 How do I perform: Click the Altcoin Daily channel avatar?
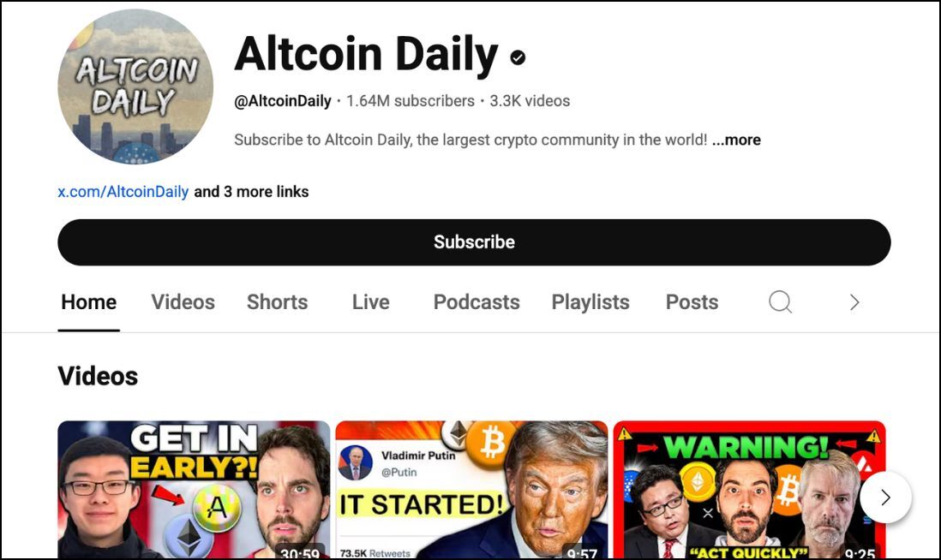coord(135,86)
